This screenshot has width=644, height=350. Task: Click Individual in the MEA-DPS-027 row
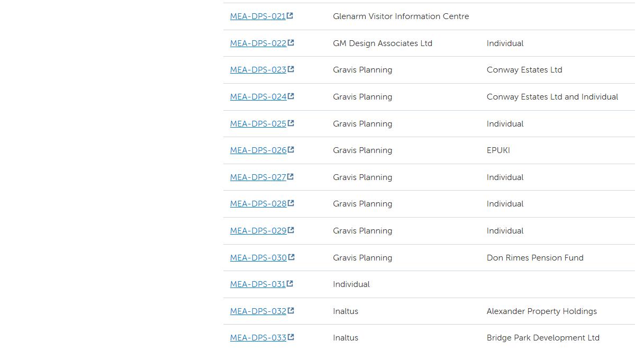(x=505, y=177)
